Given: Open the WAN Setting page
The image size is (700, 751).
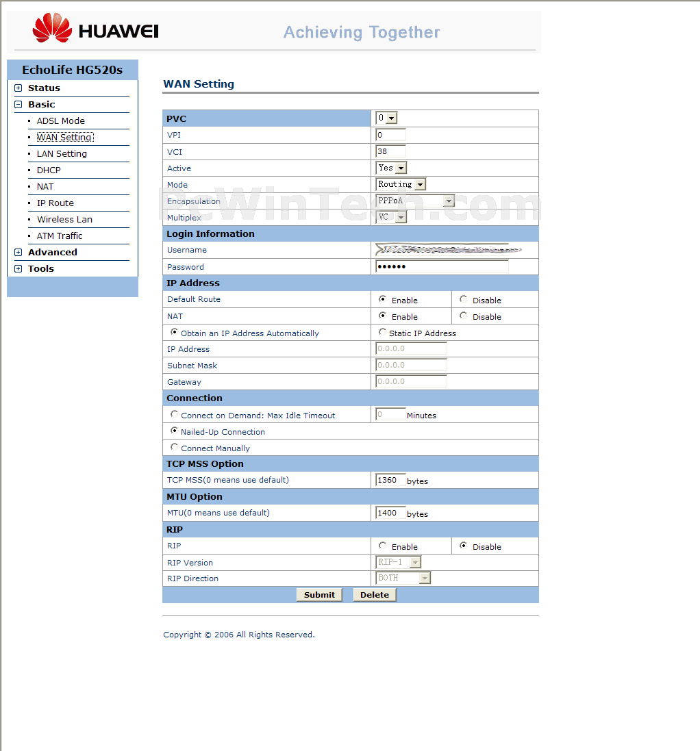Looking at the screenshot, I should coord(65,138).
